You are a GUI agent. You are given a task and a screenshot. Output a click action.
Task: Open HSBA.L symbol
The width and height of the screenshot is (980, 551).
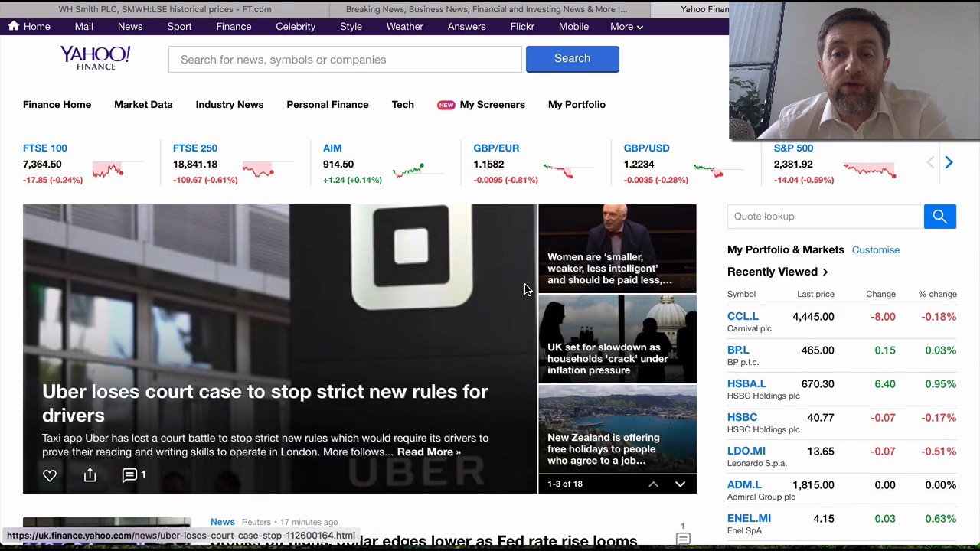[746, 384]
